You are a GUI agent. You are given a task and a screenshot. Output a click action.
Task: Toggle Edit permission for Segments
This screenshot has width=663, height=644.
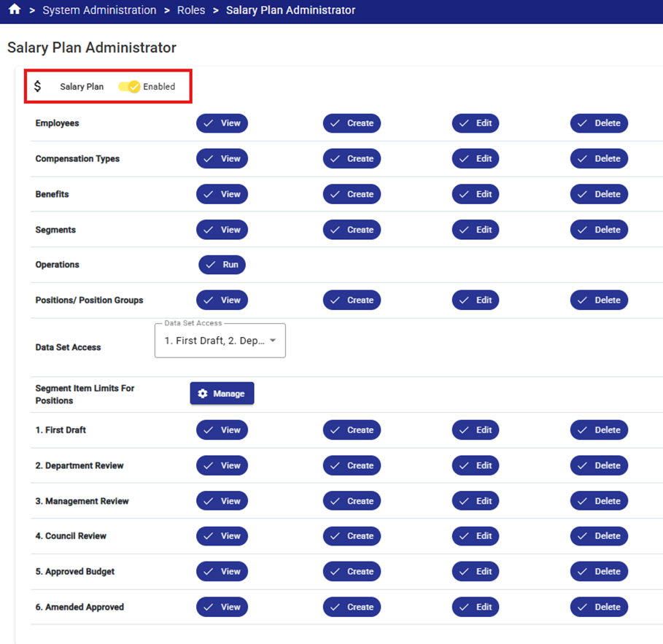tap(476, 230)
